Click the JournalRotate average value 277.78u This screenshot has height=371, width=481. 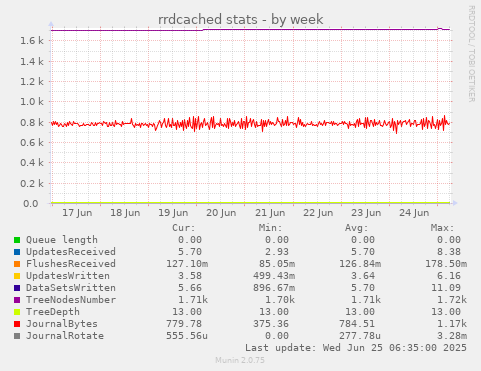tap(360, 336)
